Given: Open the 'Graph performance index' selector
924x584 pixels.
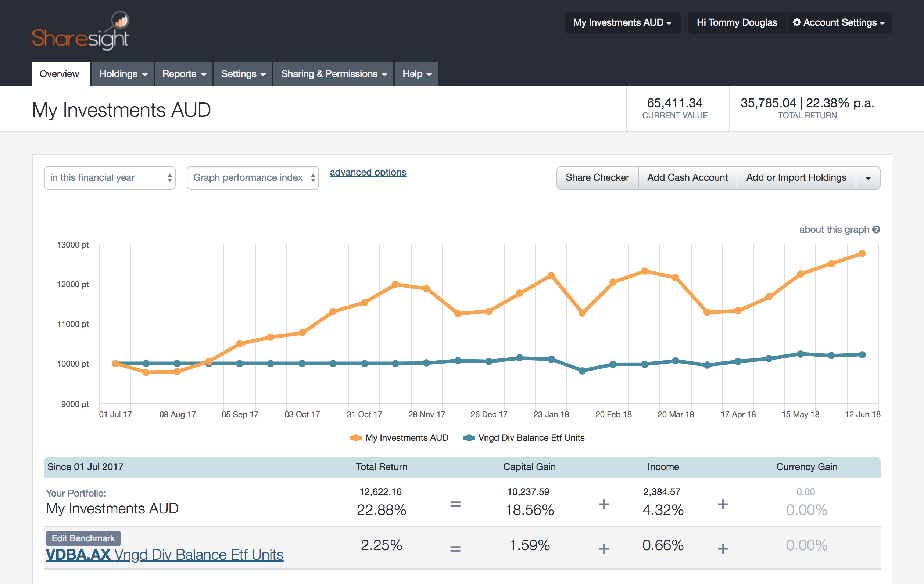Looking at the screenshot, I should click(253, 177).
